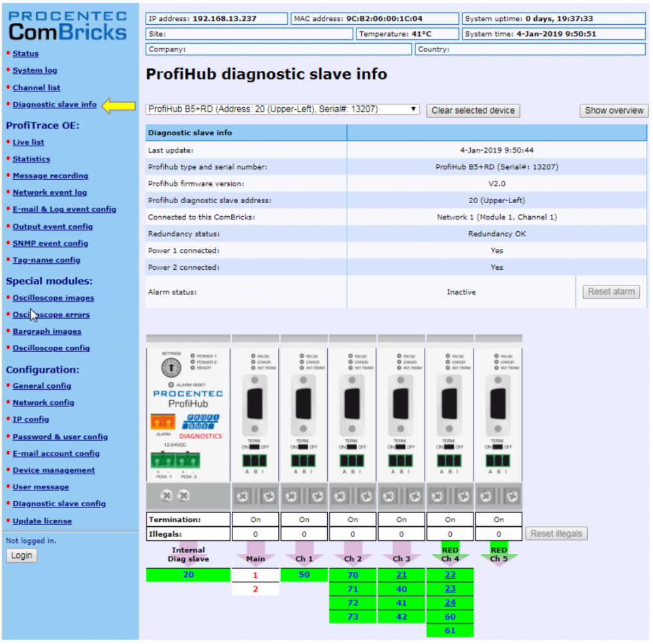Viewport: 653px width, 644px height.
Task: Click the orange ALARM relay connector icon
Action: pos(162,422)
